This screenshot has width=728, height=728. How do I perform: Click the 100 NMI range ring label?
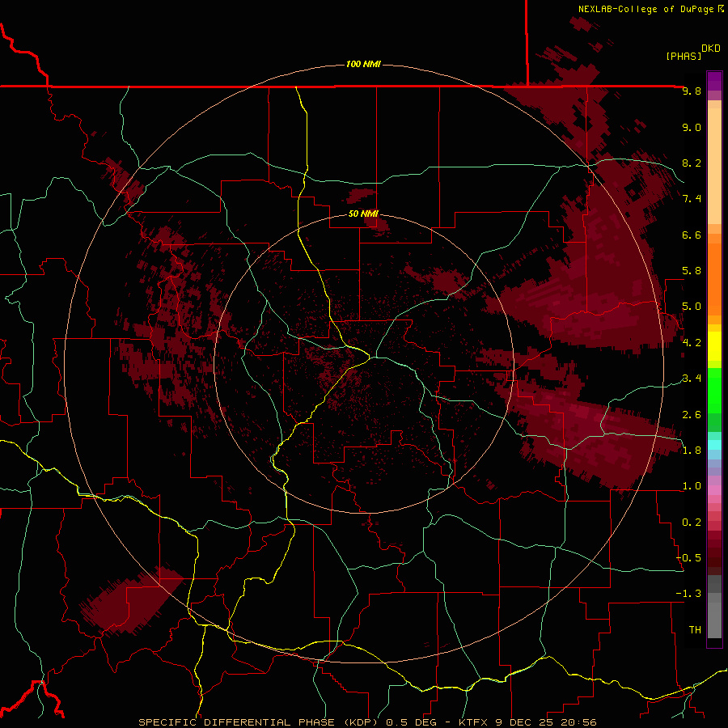363,64
